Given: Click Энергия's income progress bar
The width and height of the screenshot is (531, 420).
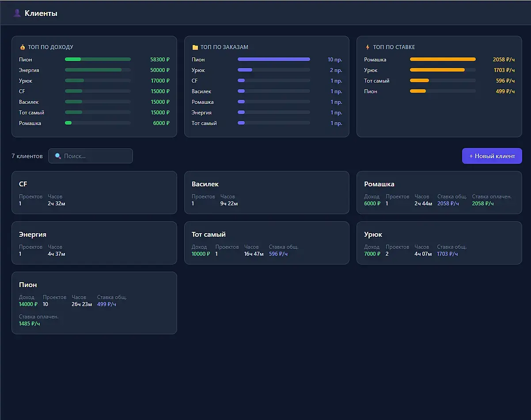Looking at the screenshot, I should click(98, 70).
